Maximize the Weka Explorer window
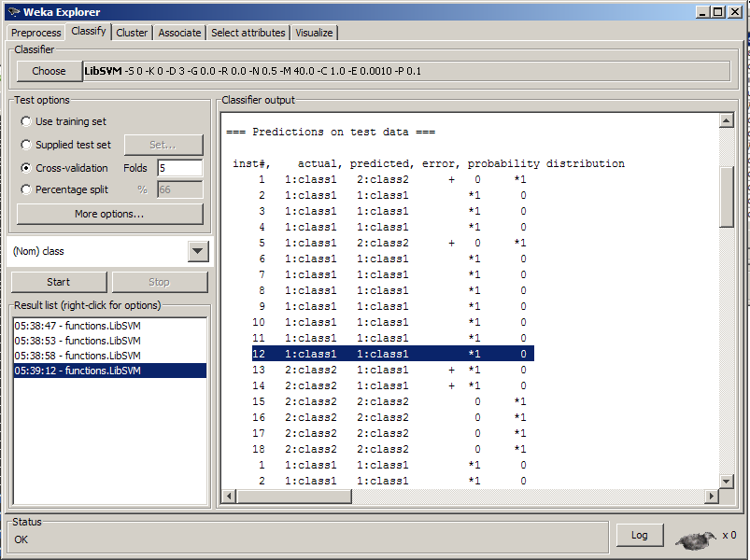 [718, 12]
